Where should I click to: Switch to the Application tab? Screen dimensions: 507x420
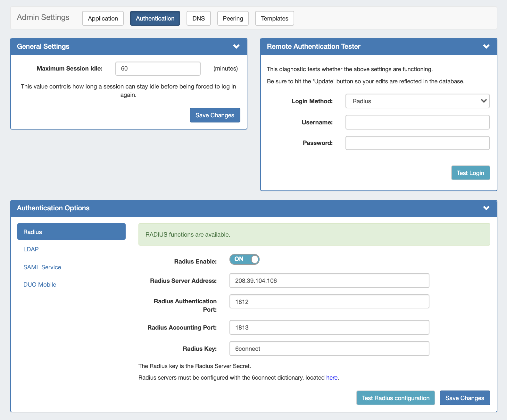click(103, 18)
